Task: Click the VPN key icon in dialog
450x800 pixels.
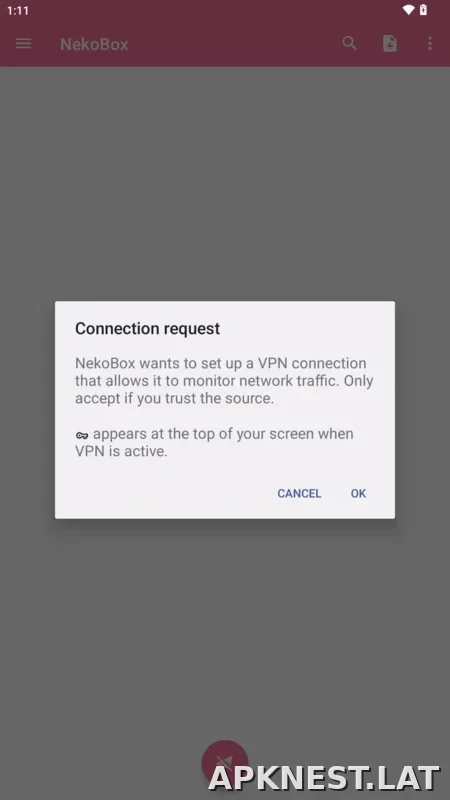Action: 82,435
